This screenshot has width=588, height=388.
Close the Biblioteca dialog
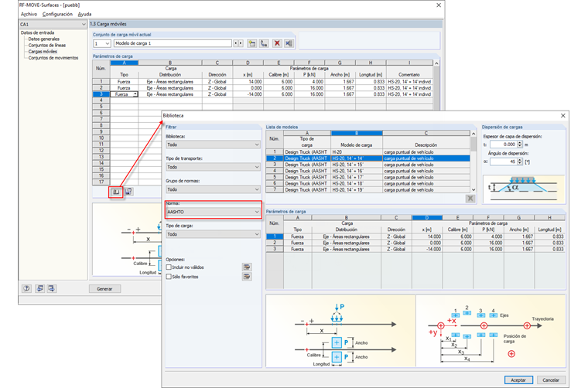click(563, 116)
